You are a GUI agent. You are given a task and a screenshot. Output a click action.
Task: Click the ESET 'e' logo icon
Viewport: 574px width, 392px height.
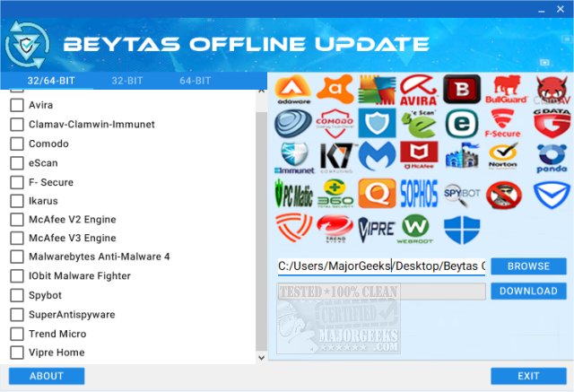(x=462, y=124)
